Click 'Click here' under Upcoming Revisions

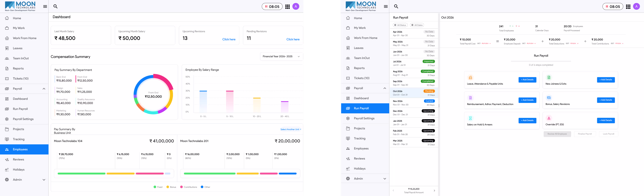[229, 39]
